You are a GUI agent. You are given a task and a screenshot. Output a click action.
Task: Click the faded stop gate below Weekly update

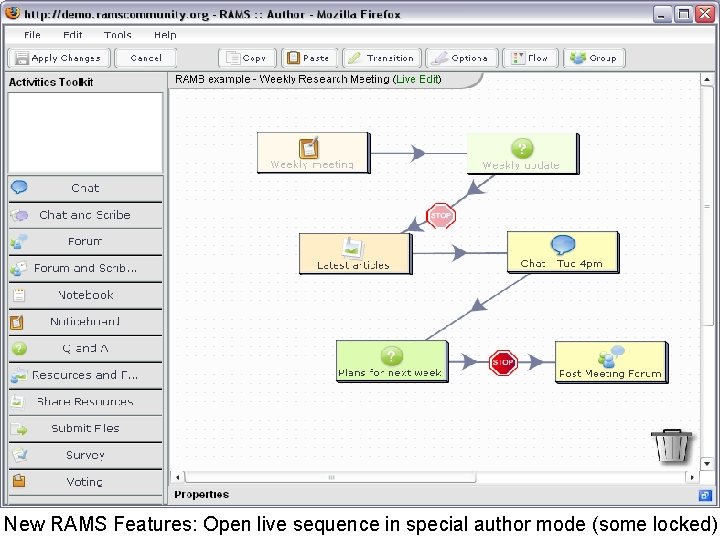pyautogui.click(x=441, y=216)
